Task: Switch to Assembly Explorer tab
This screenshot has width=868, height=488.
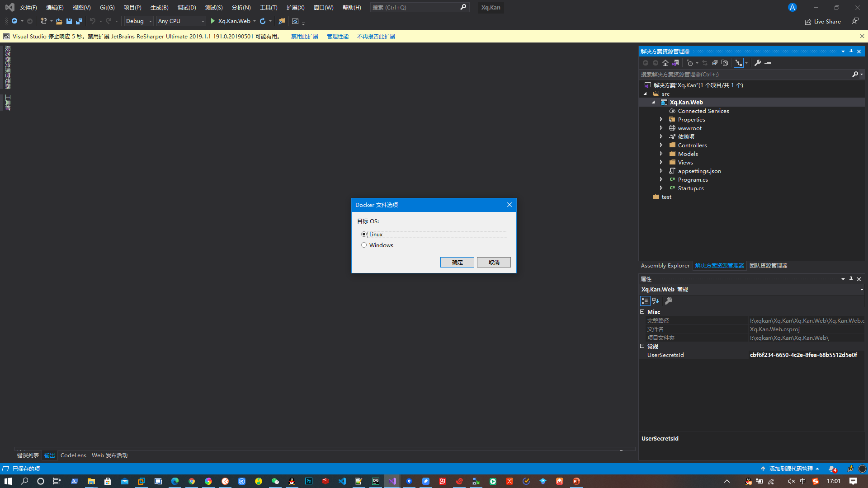Action: [665, 266]
